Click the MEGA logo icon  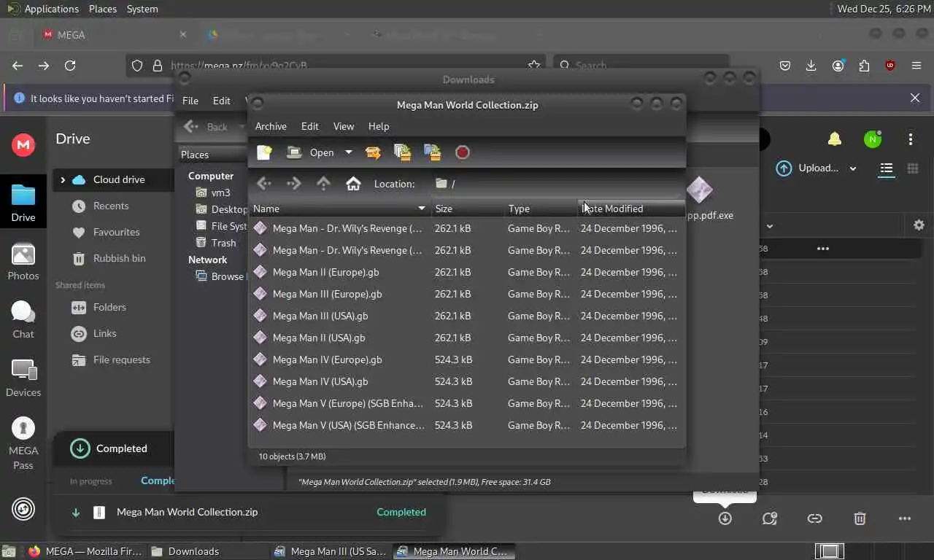click(23, 144)
